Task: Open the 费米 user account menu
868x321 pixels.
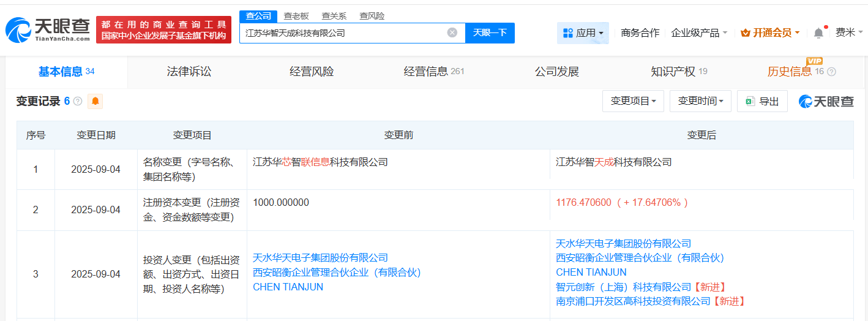Action: point(849,33)
